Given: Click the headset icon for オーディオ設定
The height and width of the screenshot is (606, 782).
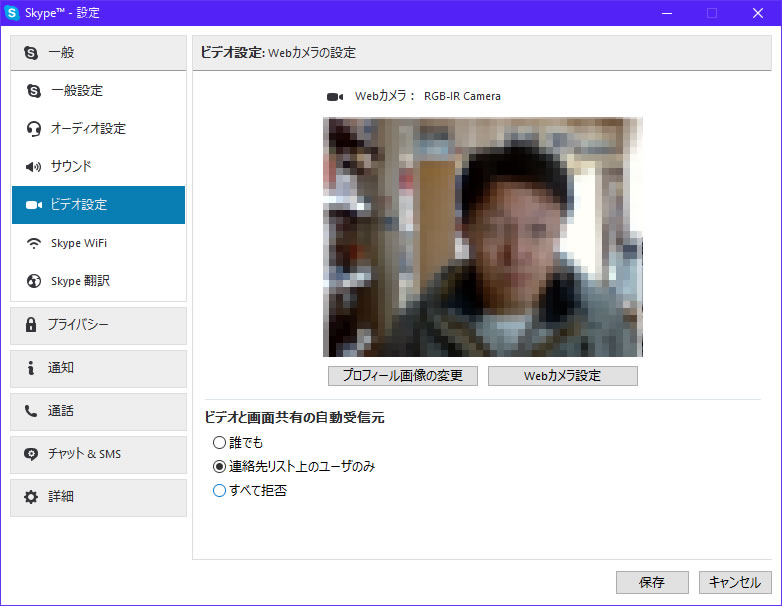Looking at the screenshot, I should click(33, 129).
